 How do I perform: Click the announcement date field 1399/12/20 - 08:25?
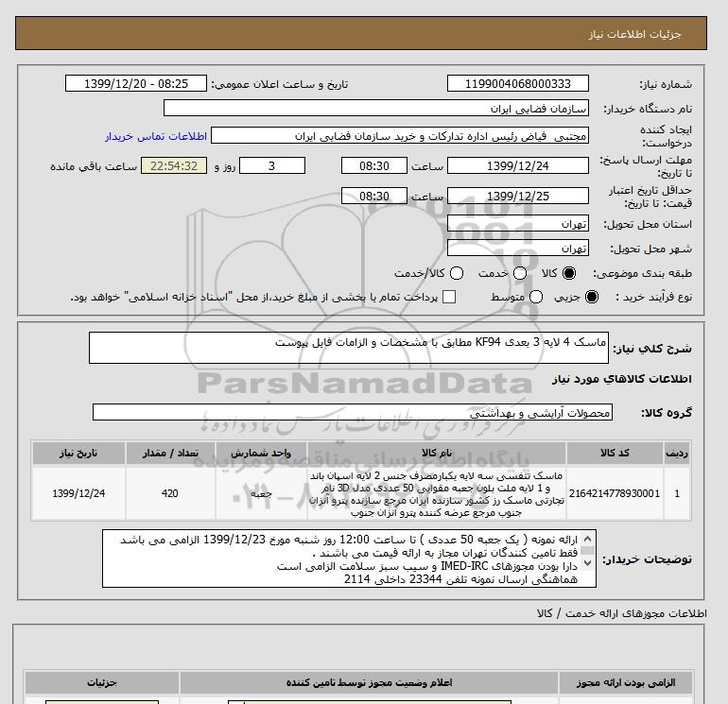pos(136,83)
